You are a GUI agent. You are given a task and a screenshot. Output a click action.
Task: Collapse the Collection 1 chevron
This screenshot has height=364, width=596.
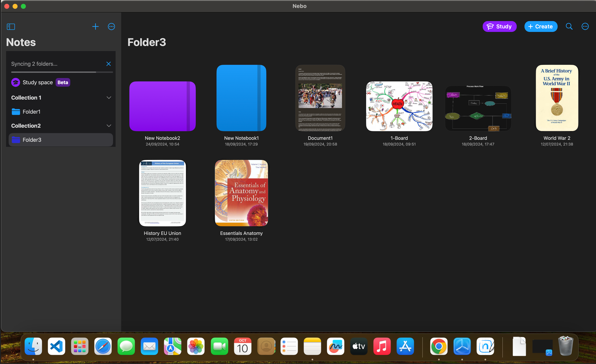click(x=109, y=98)
